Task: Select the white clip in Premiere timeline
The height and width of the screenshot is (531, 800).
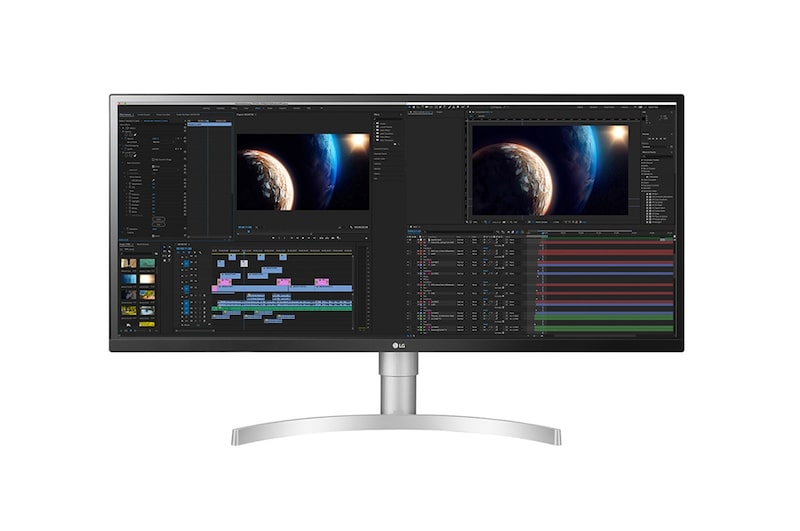Action: coord(244,263)
